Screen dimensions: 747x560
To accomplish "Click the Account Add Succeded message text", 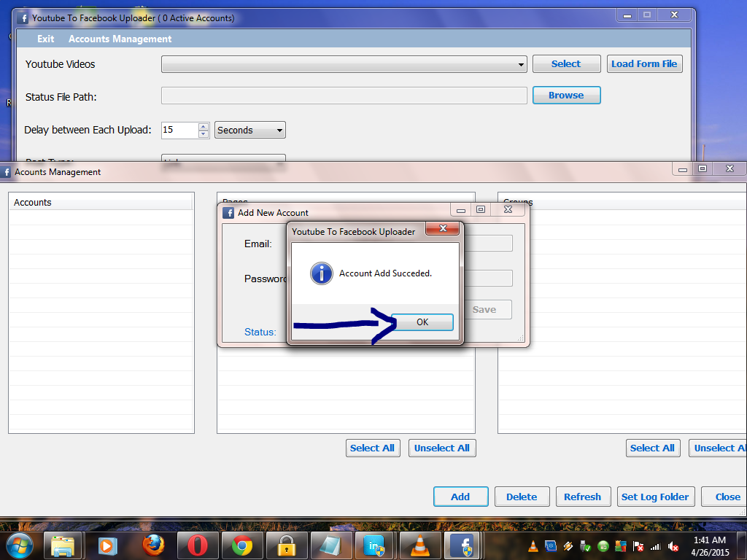I will tap(385, 273).
